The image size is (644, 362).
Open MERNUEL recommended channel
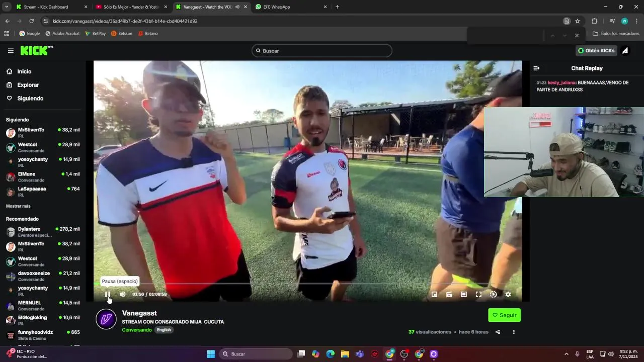coord(43,306)
